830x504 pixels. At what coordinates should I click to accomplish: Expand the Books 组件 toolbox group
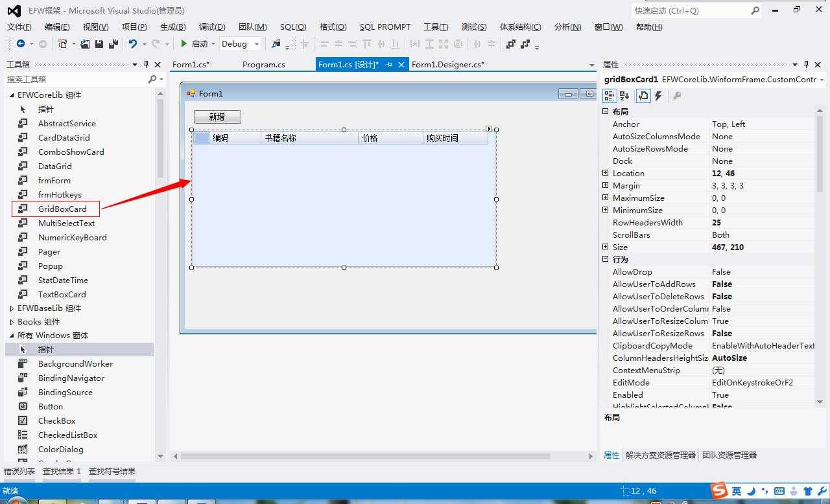coord(12,322)
